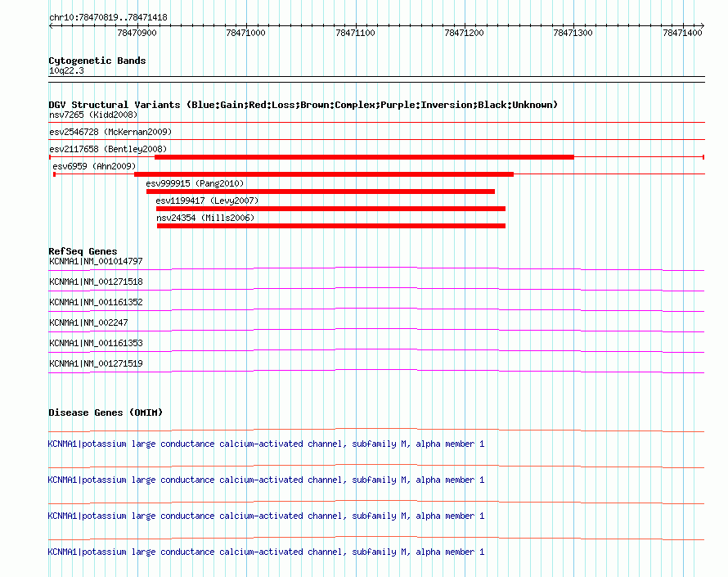Screen dimensions: 728x577
Task: Click the thin red line under nsv7265
Action: coord(376,123)
